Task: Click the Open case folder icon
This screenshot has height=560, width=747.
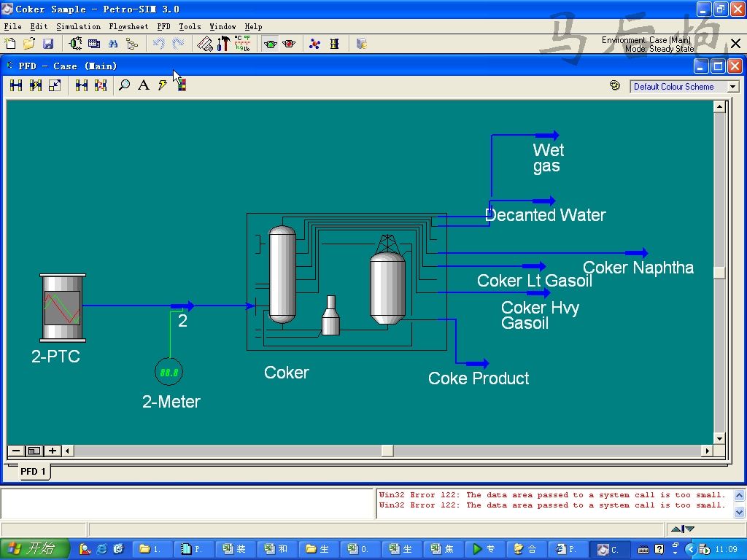Action: click(29, 44)
